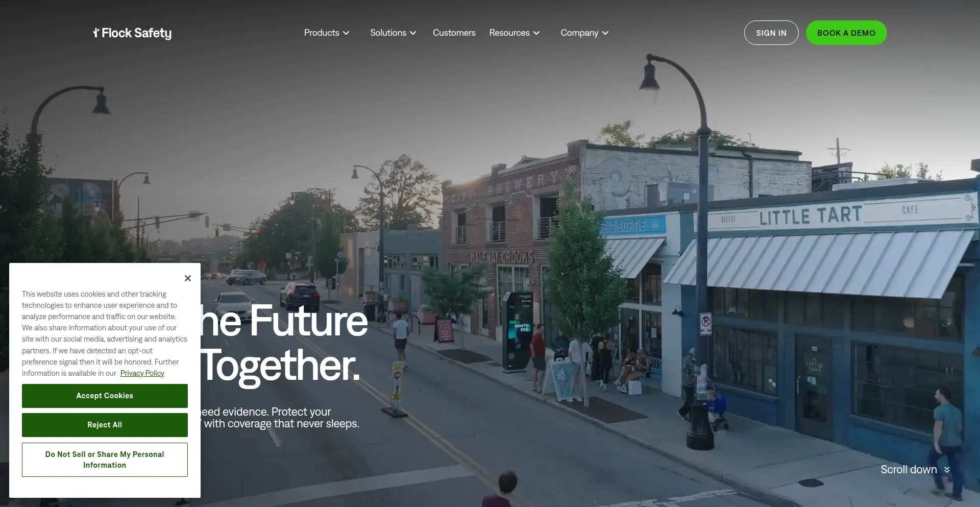Click the Flock Safety logo
980x507 pixels.
coord(132,33)
